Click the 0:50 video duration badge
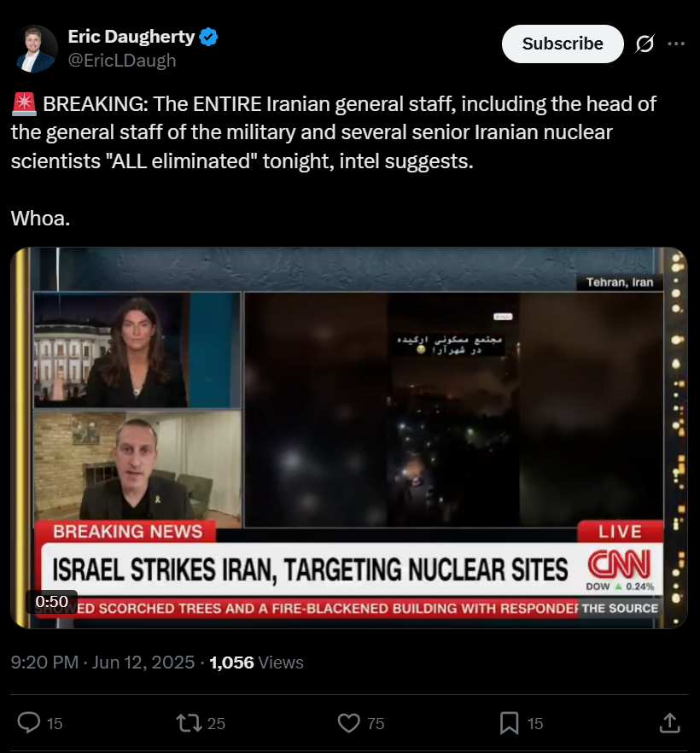Image resolution: width=700 pixels, height=753 pixels. click(x=52, y=601)
